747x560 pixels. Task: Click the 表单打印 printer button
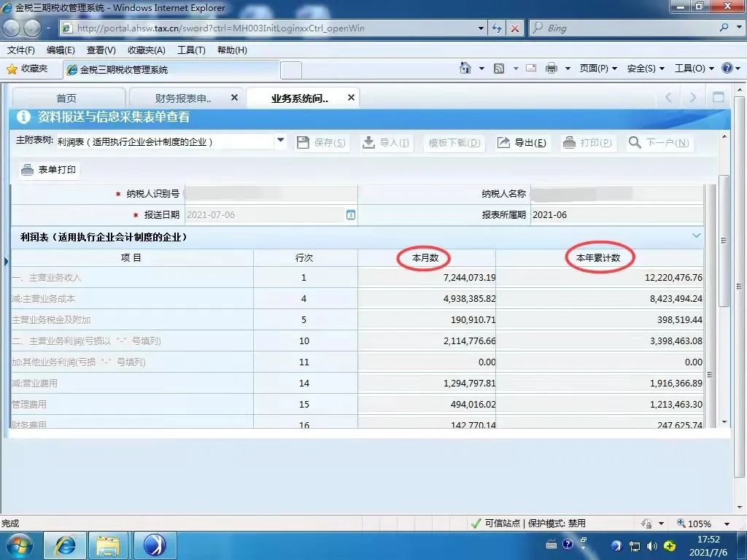[50, 170]
